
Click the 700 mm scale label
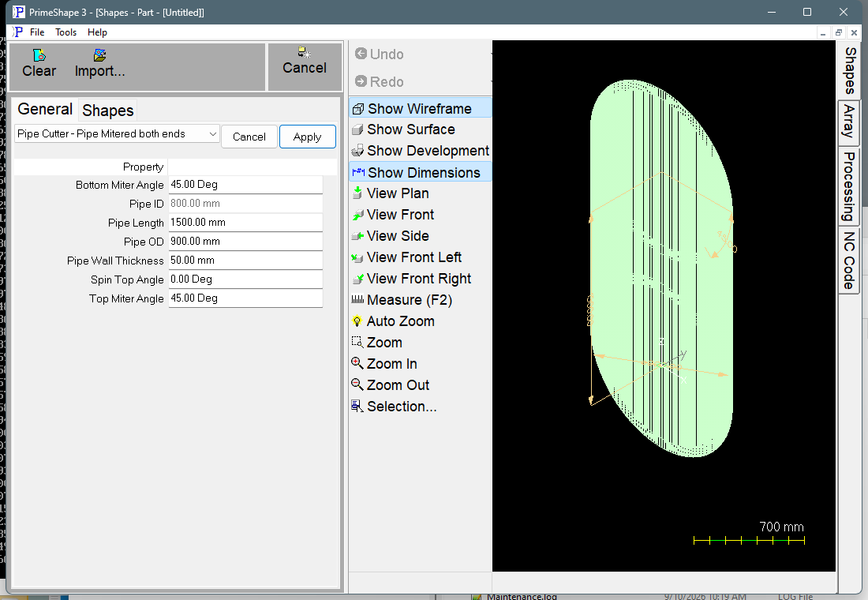coord(781,527)
